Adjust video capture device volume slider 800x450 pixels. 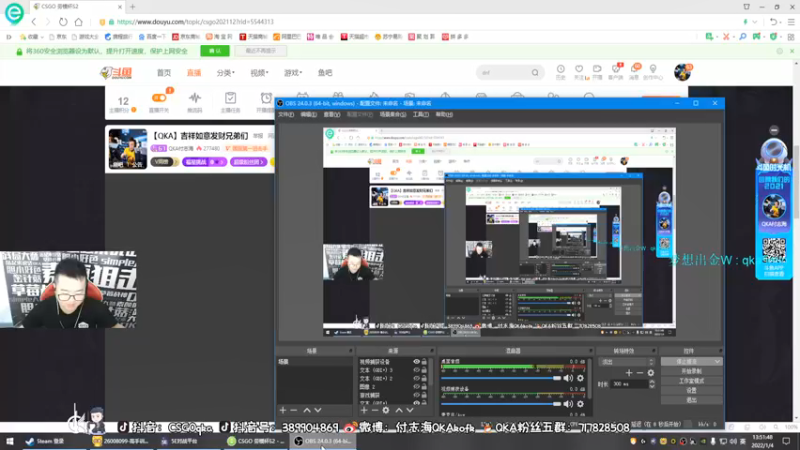501,404
